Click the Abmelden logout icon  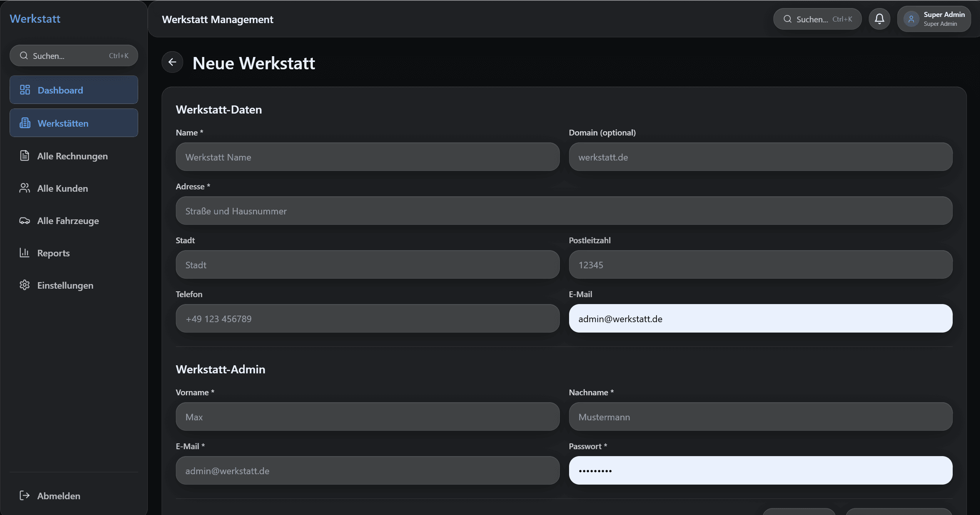click(x=25, y=495)
